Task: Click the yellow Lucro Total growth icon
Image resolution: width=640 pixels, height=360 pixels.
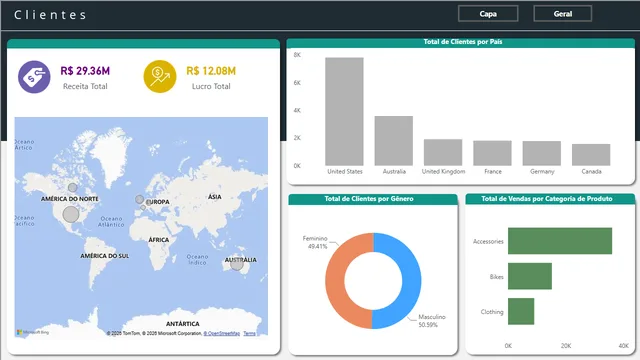Action: (160, 77)
